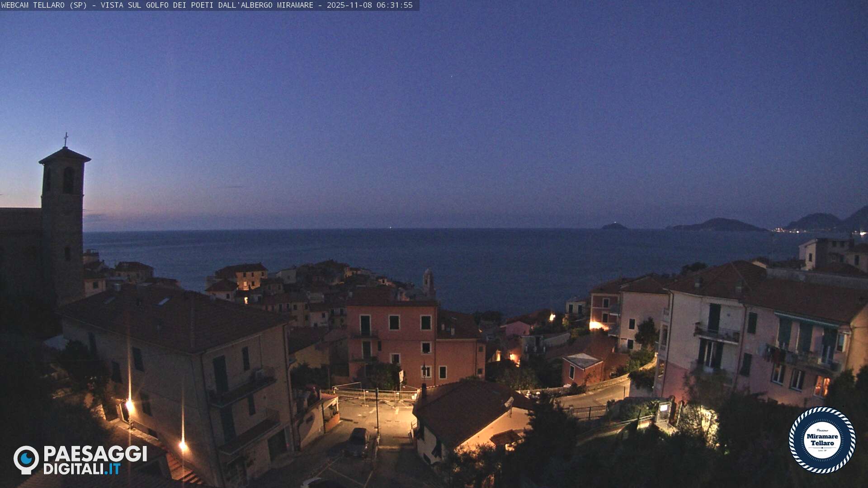This screenshot has width=868, height=488.
Task: Click the distant boat light on the sea horizon
Action: (x=390, y=228)
